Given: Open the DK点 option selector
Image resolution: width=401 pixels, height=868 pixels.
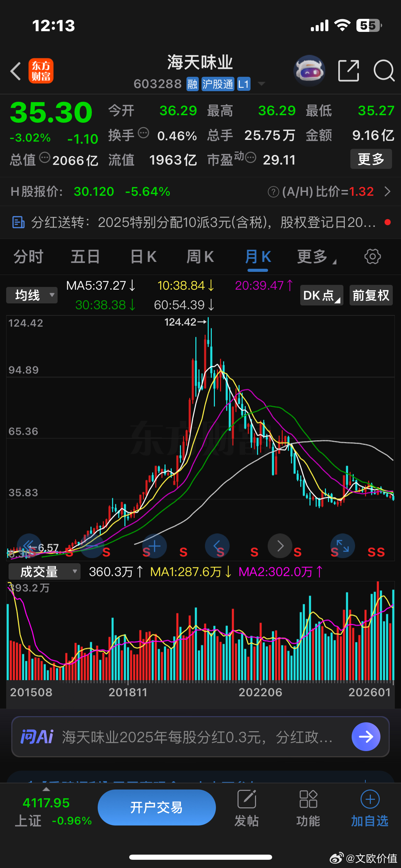Looking at the screenshot, I should coord(321,295).
